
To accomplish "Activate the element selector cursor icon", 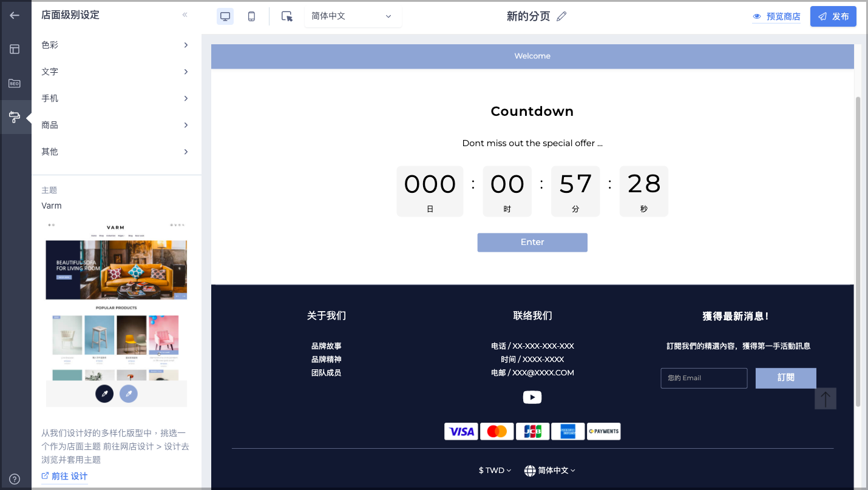I will pos(287,16).
